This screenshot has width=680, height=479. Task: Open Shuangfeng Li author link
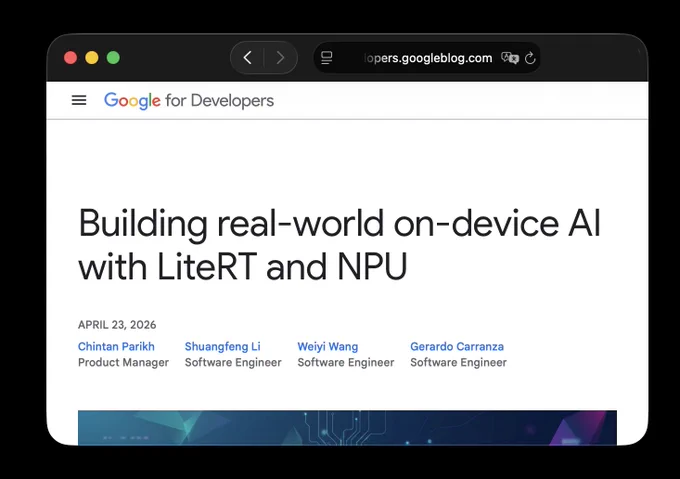pos(222,346)
